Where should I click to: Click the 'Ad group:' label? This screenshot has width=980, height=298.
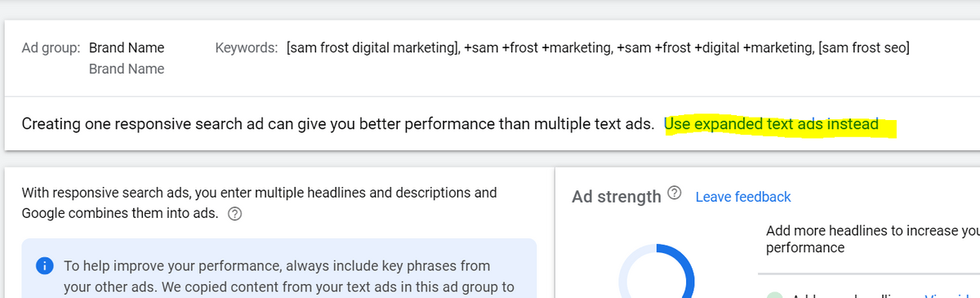(x=51, y=47)
